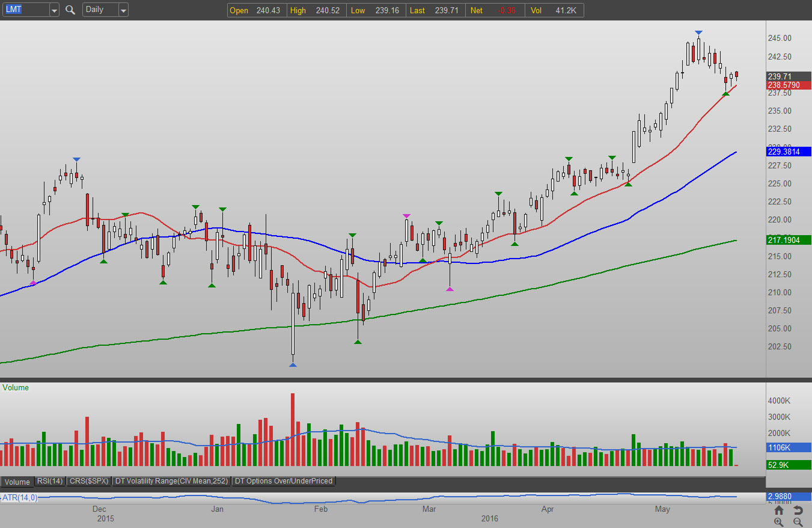Switch to the Volume indicator tab
812x528 pixels.
click(x=17, y=481)
